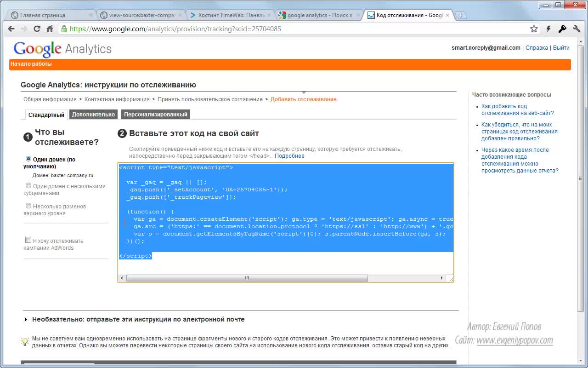Click the browser forward arrow
Viewport: 588px width, 368px height.
[x=24, y=29]
